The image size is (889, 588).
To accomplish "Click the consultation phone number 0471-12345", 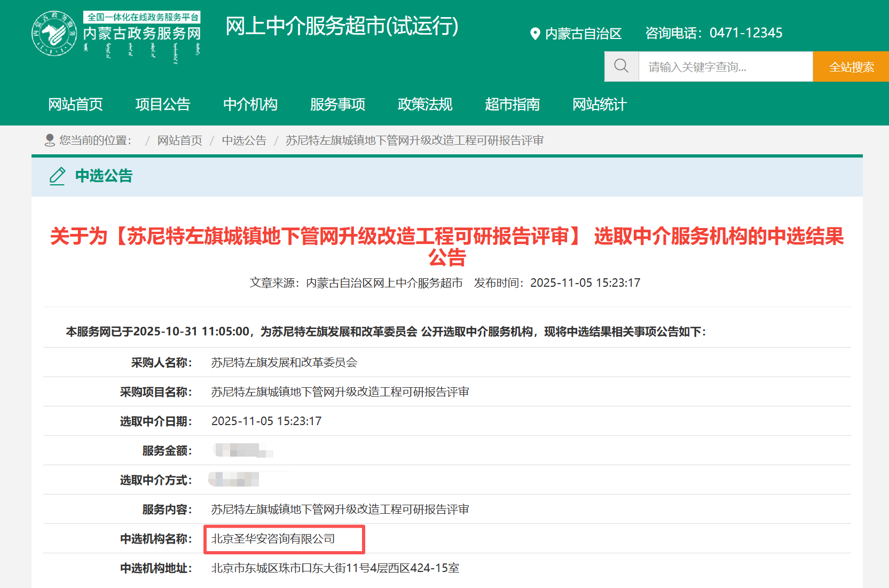I will [x=745, y=33].
